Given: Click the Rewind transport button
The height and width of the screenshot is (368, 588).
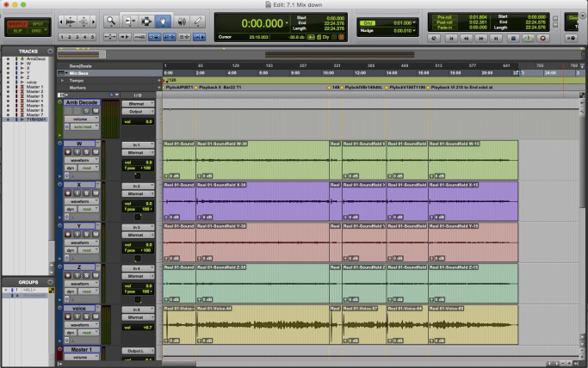Looking at the screenshot, I should [x=467, y=38].
